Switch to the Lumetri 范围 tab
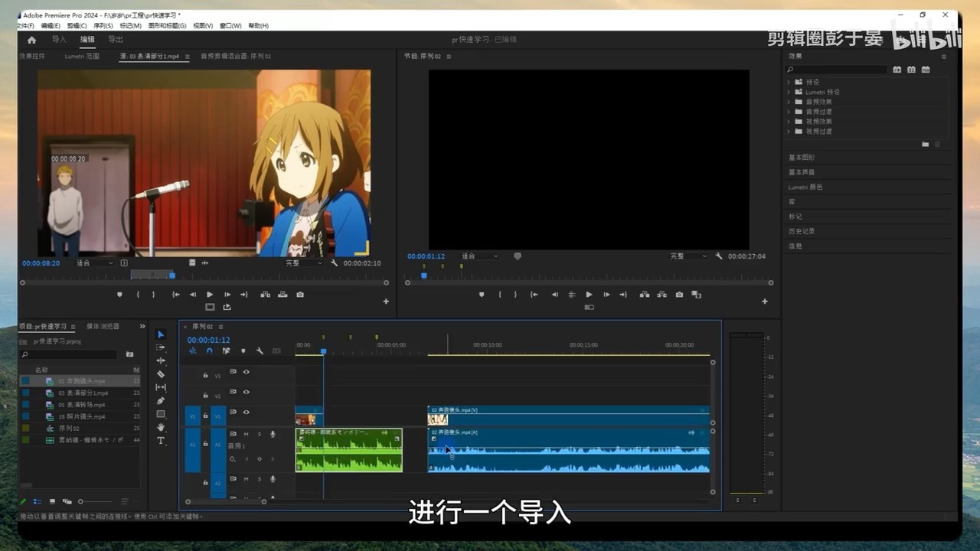The image size is (980, 551). point(82,56)
